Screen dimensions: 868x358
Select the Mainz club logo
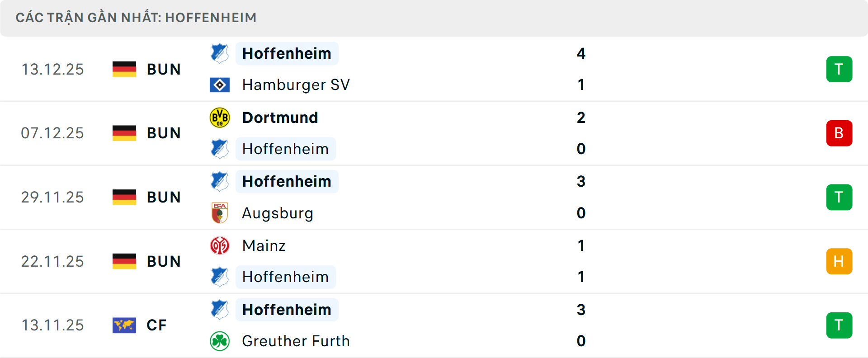220,246
